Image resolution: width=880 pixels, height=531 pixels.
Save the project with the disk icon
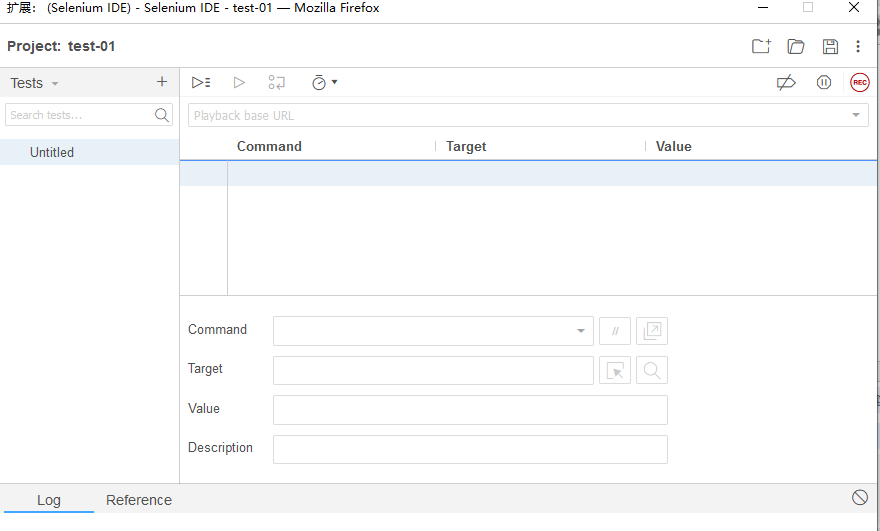(x=830, y=46)
